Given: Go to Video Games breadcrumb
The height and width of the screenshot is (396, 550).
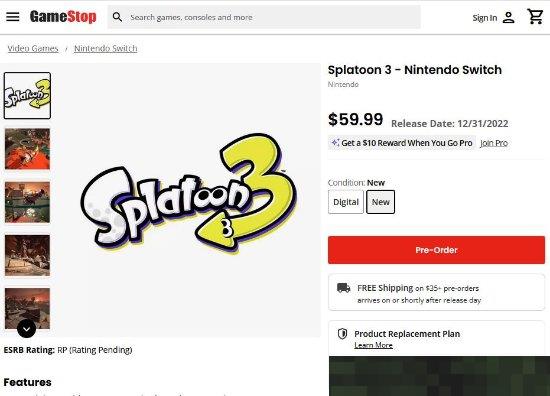Looking at the screenshot, I should 33,48.
